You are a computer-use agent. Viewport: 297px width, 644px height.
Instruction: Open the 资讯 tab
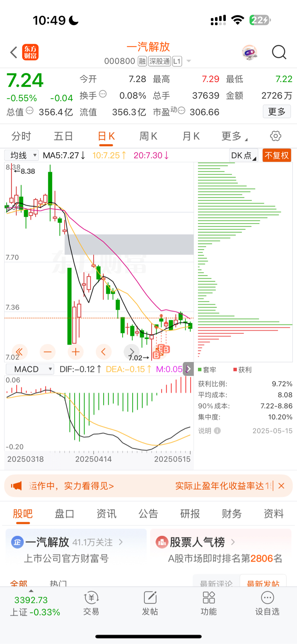point(106,514)
